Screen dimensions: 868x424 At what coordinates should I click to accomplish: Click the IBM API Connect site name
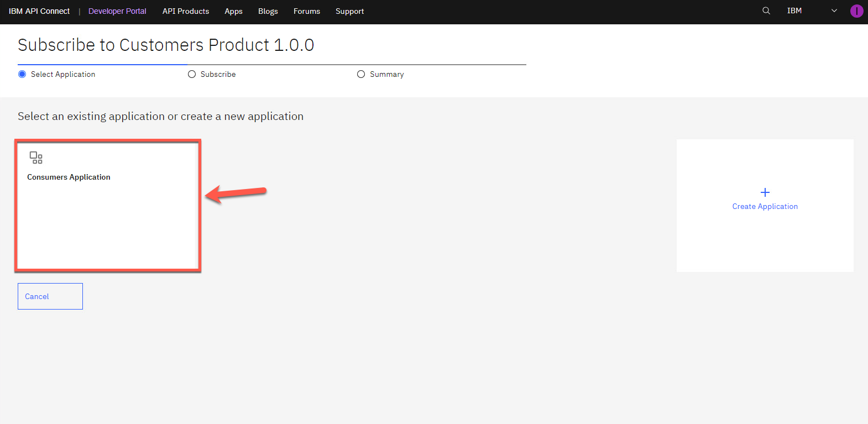(x=39, y=11)
